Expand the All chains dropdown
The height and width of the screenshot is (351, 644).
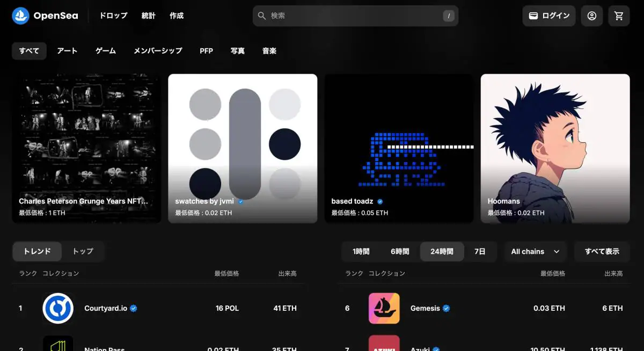click(535, 251)
